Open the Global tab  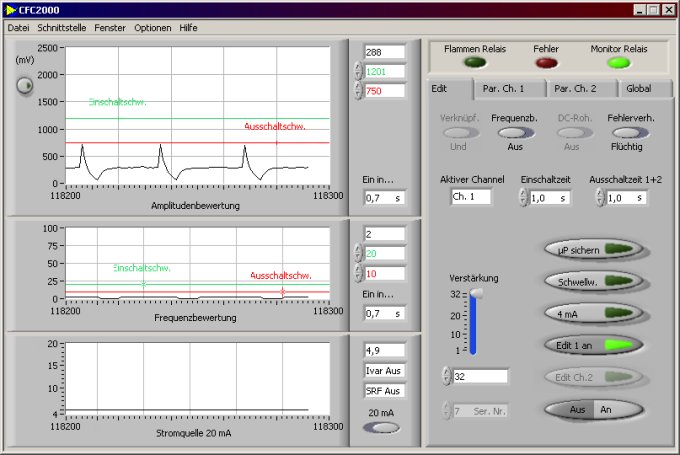(x=638, y=88)
